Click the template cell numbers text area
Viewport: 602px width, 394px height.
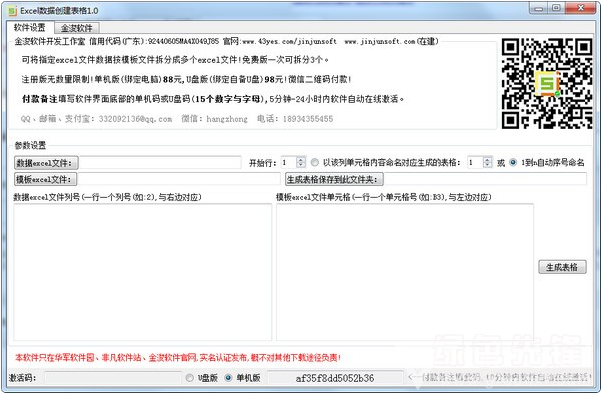[405, 272]
